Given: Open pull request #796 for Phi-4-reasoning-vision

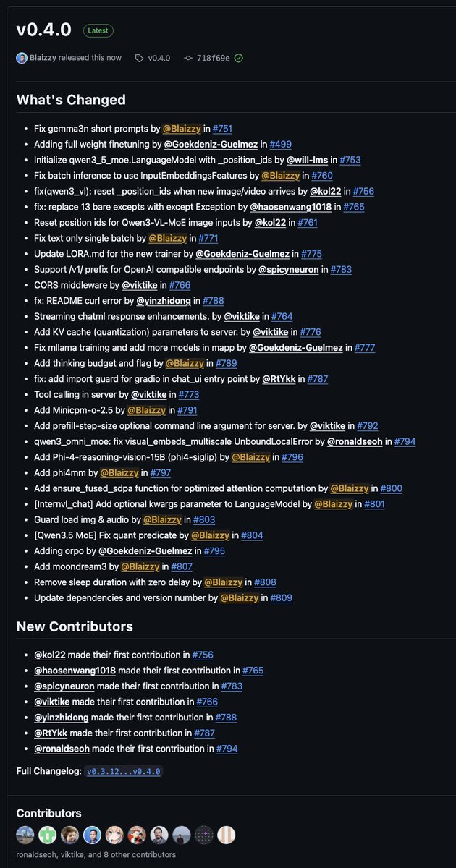Looking at the screenshot, I should click(292, 457).
